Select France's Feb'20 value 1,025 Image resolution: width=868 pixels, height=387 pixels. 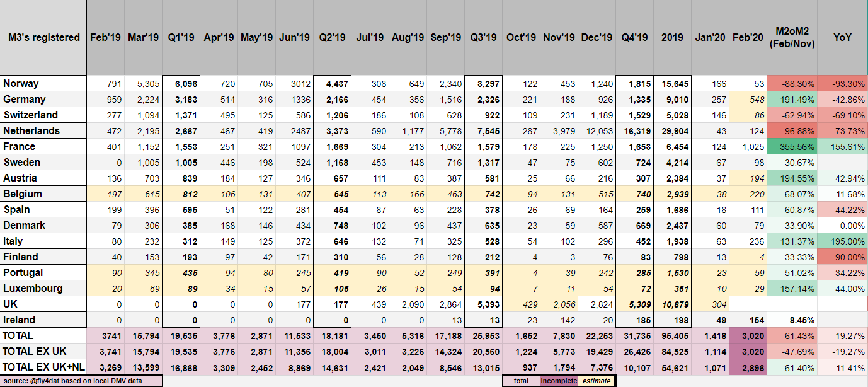[748, 146]
